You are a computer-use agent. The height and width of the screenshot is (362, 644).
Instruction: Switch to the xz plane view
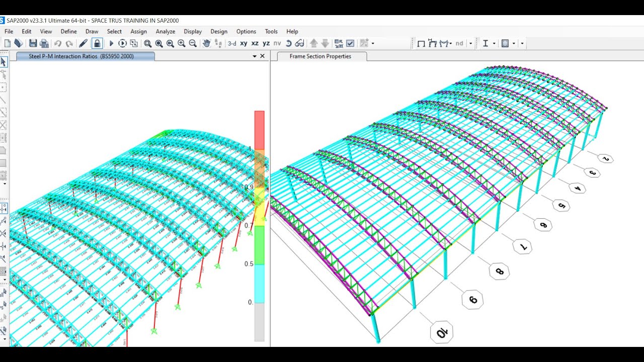[255, 43]
